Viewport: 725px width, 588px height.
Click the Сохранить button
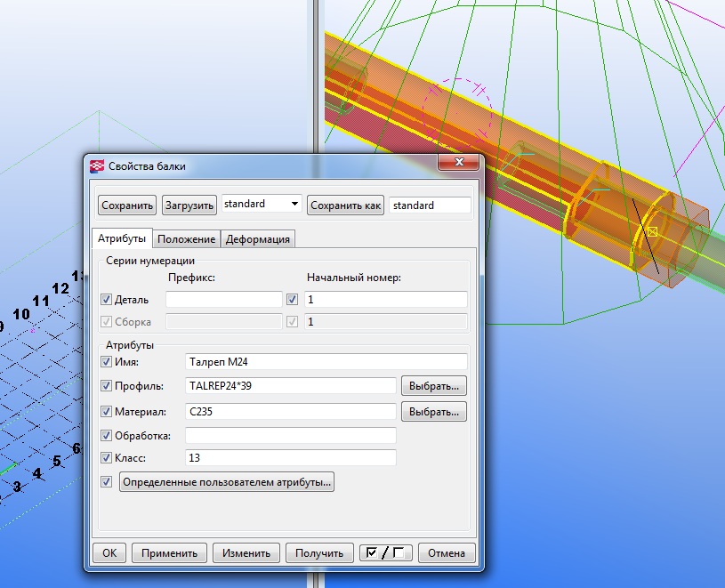pyautogui.click(x=127, y=205)
